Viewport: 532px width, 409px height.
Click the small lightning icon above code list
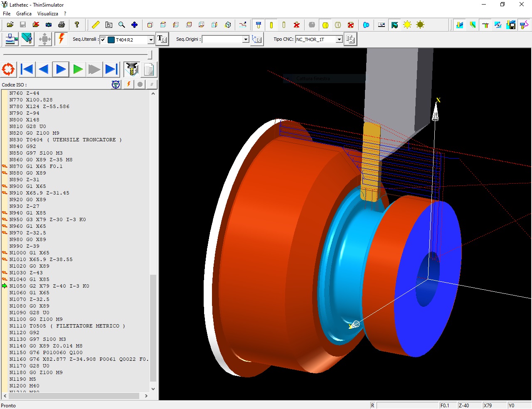pyautogui.click(x=129, y=84)
